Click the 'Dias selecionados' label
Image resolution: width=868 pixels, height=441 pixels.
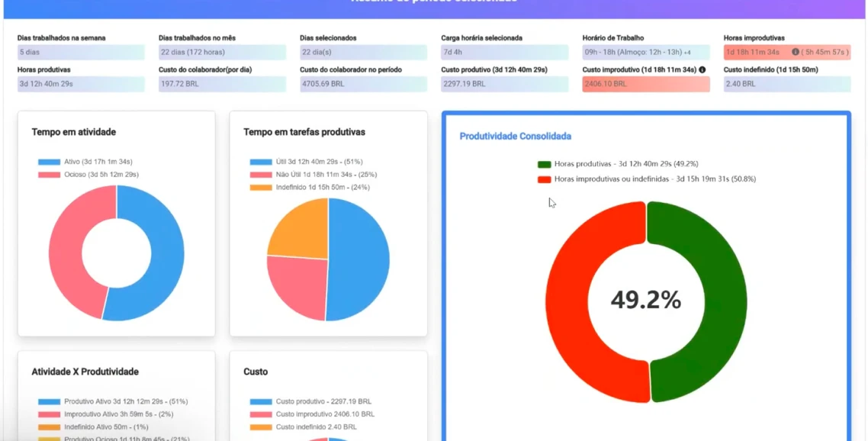[328, 38]
